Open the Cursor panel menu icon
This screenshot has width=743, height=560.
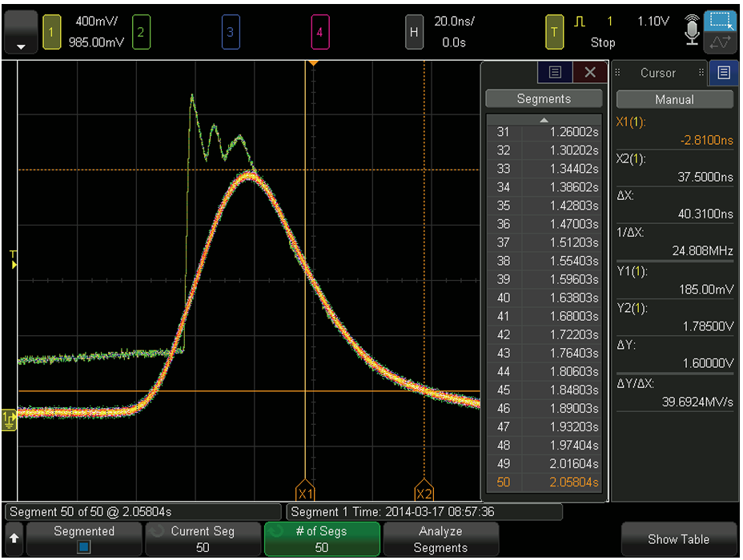[724, 73]
